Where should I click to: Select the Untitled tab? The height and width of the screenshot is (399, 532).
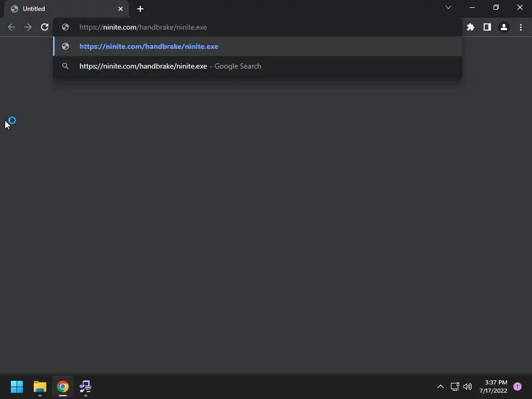(66, 9)
